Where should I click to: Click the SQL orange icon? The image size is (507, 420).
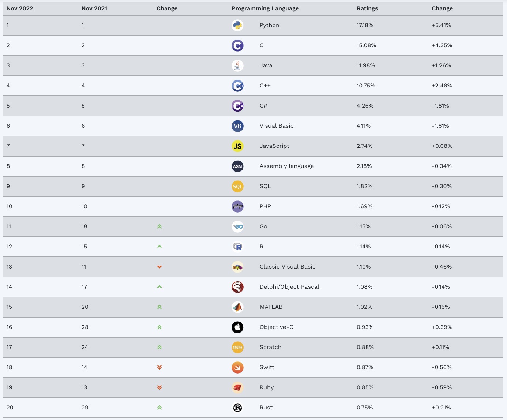pos(237,186)
